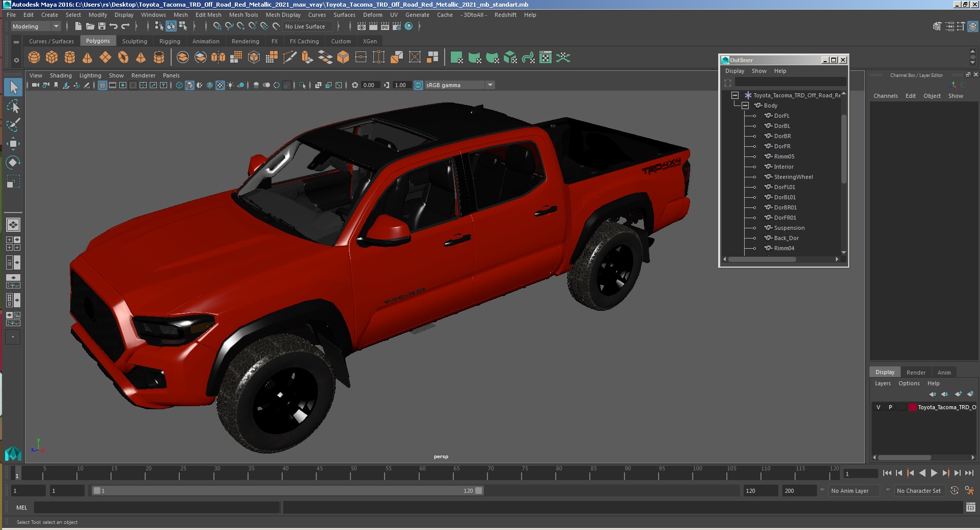Activate the Paint selection tool
Screen dimensions: 980x530
[13, 125]
